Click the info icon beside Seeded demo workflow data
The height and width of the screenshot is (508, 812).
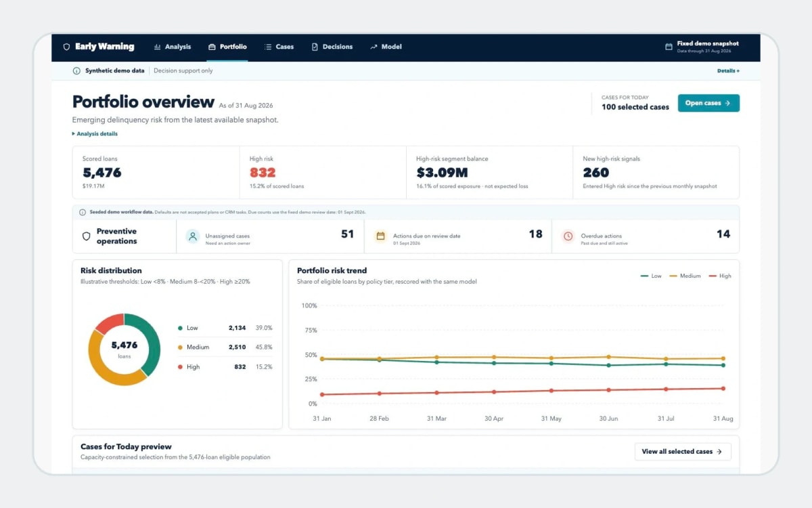point(83,212)
